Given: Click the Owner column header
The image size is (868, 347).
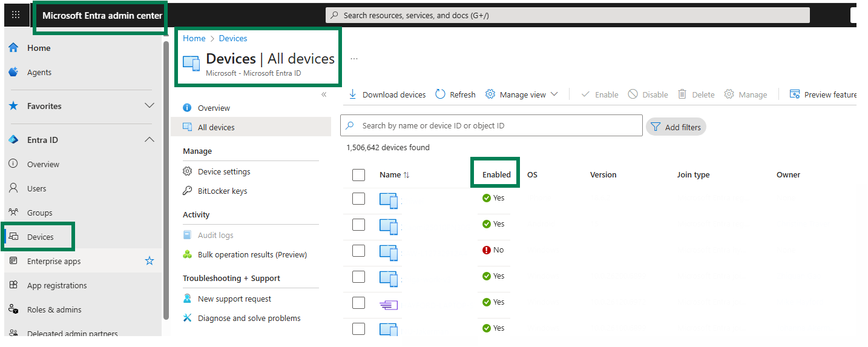Looking at the screenshot, I should point(788,174).
